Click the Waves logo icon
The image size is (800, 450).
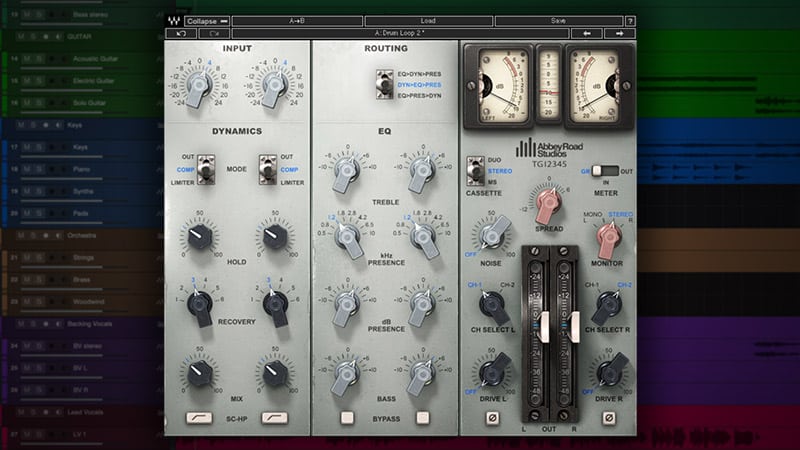pyautogui.click(x=173, y=20)
